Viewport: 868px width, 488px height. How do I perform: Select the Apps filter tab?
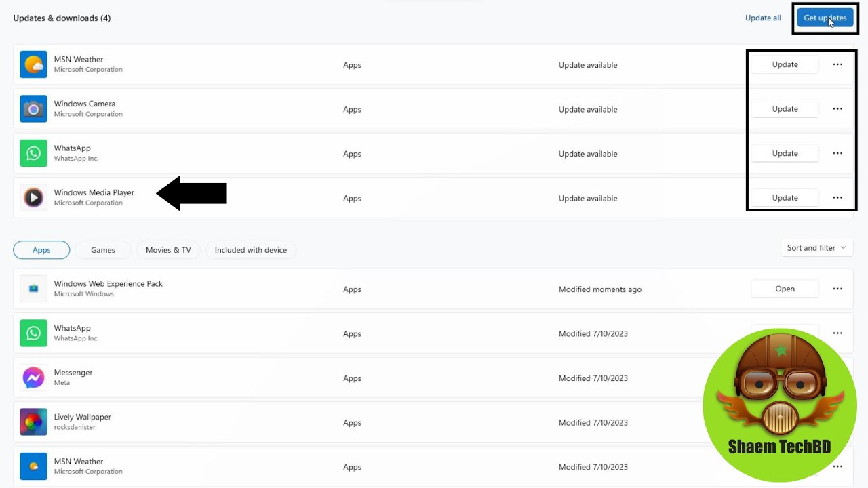(x=41, y=250)
